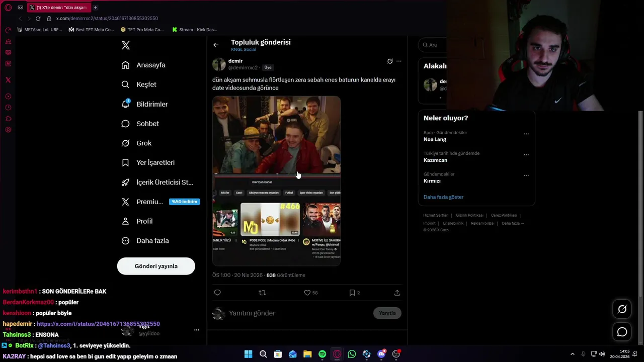Click the Gönderi yayınla button

pyautogui.click(x=156, y=266)
